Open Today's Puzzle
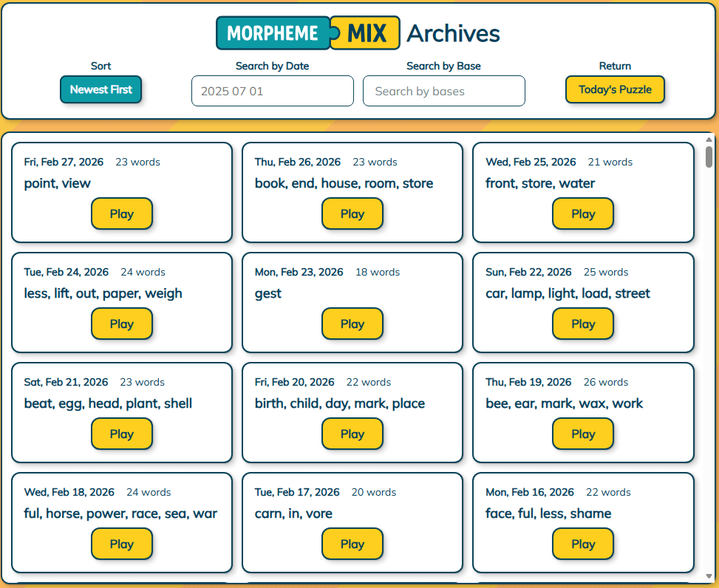The height and width of the screenshot is (588, 719). click(x=615, y=89)
